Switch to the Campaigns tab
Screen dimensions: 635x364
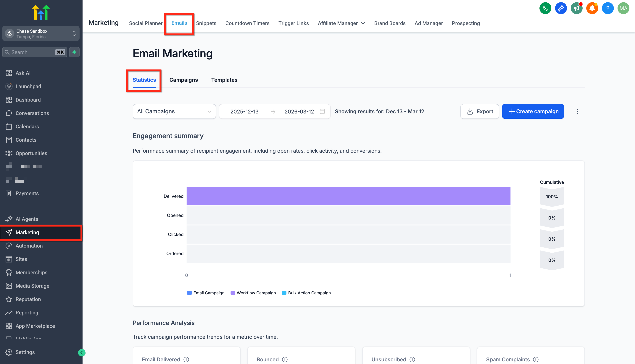[x=183, y=80]
